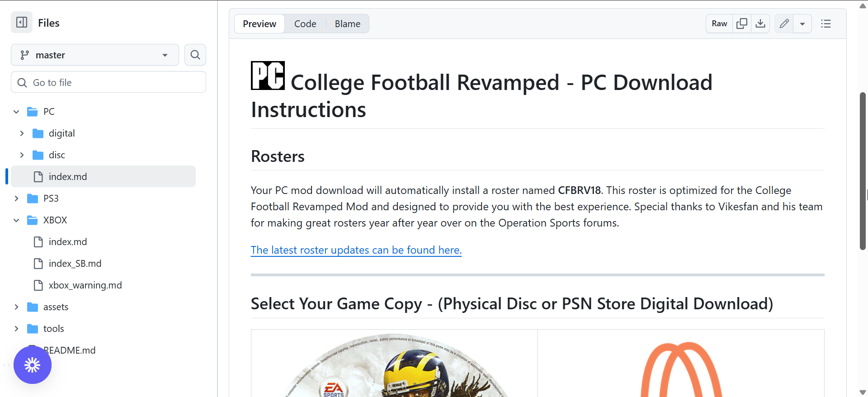This screenshot has width=868, height=397.
Task: Click the PC logo image in heading
Action: [x=268, y=76]
